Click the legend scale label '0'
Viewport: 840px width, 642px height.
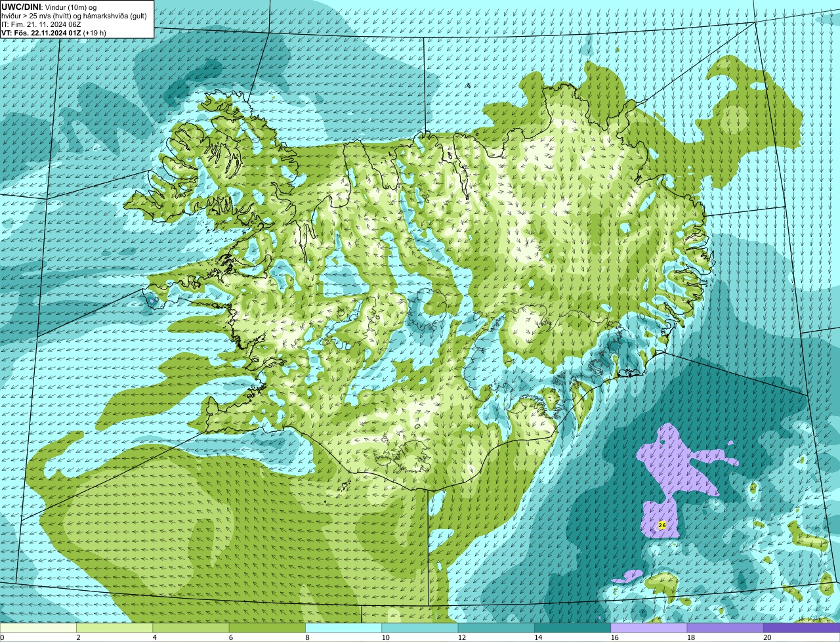(2, 637)
